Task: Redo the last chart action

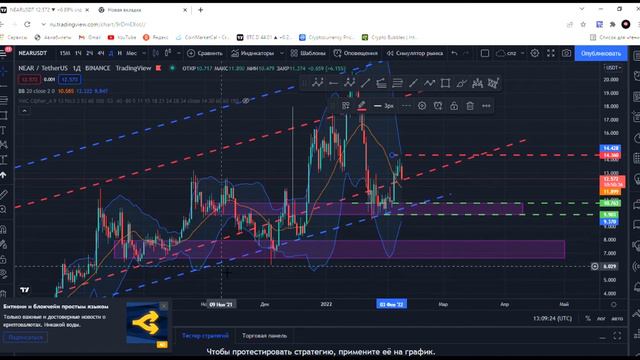Action: click(466, 53)
